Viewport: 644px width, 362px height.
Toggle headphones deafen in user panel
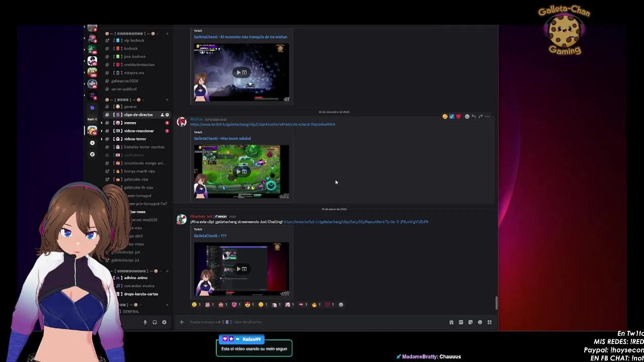[154, 322]
